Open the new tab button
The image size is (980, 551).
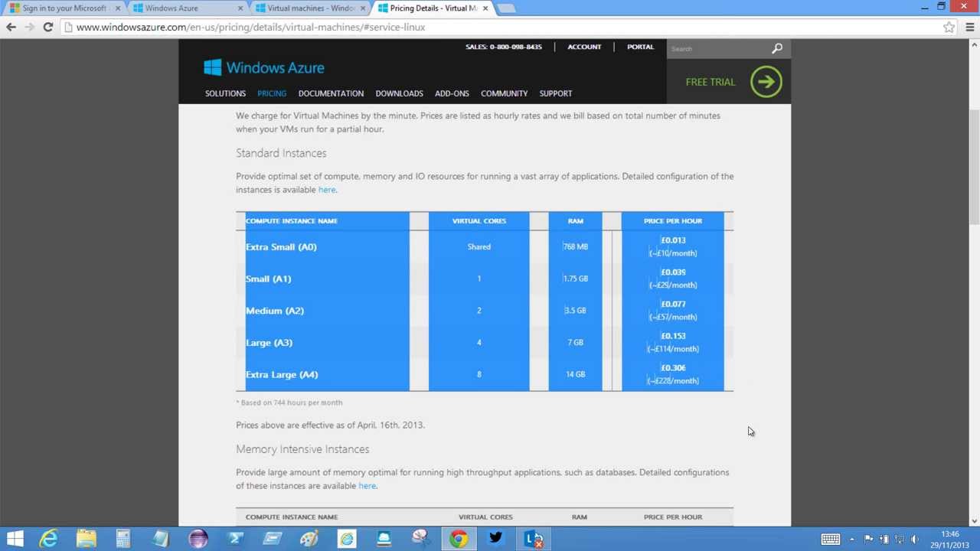[x=506, y=8]
